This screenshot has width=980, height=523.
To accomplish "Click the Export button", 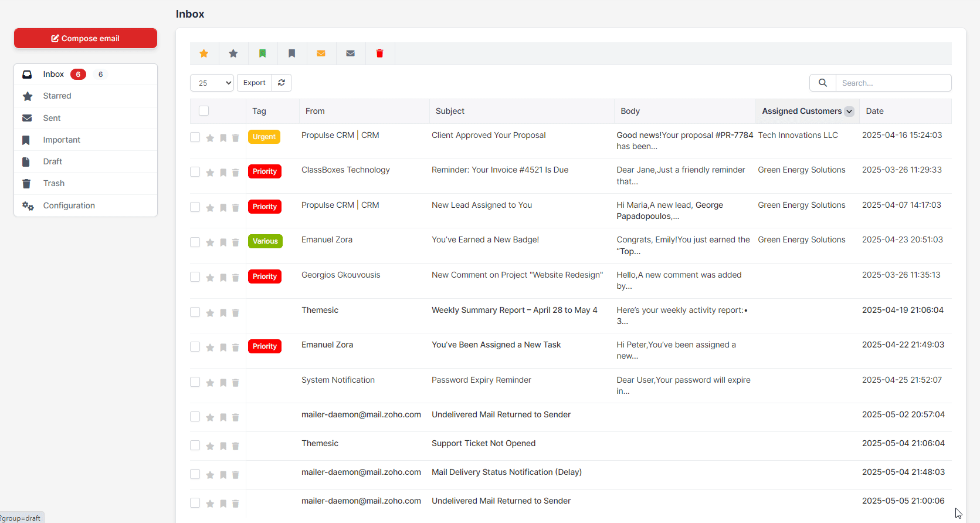I will pyautogui.click(x=255, y=83).
